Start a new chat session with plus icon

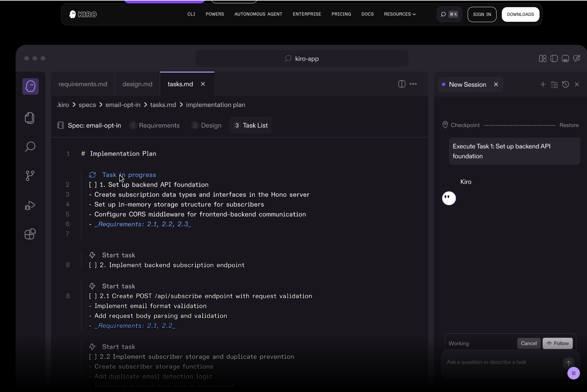point(543,85)
